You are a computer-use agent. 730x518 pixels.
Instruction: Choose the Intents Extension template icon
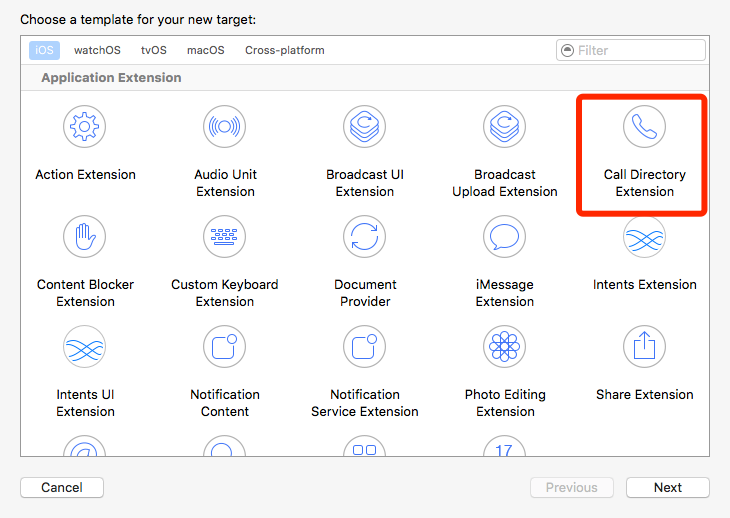pyautogui.click(x=645, y=237)
